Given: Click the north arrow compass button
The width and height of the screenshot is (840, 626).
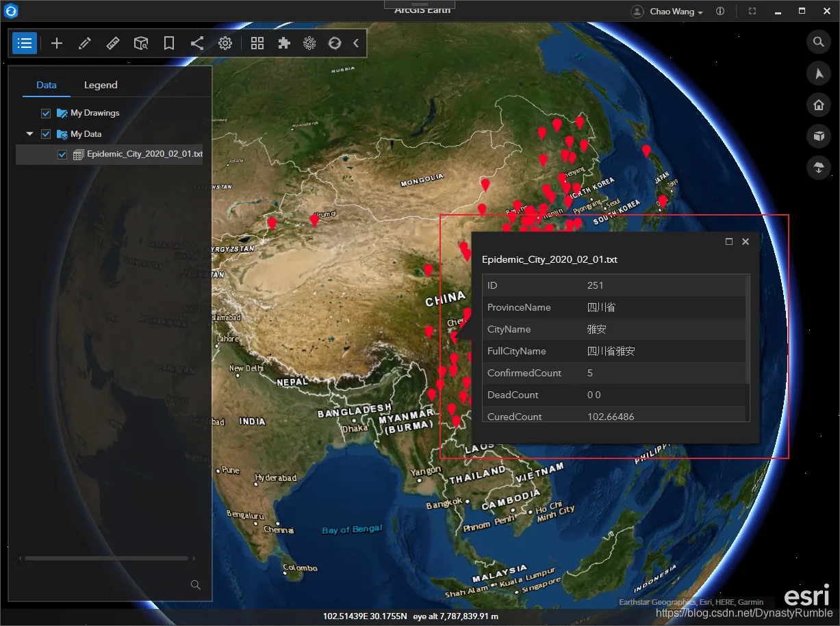Looking at the screenshot, I should [818, 74].
